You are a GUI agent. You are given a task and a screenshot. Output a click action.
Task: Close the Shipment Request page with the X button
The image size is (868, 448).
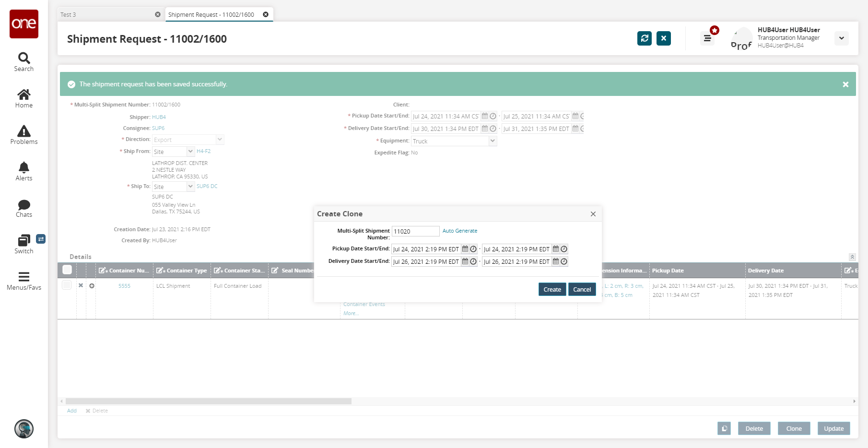click(x=664, y=38)
